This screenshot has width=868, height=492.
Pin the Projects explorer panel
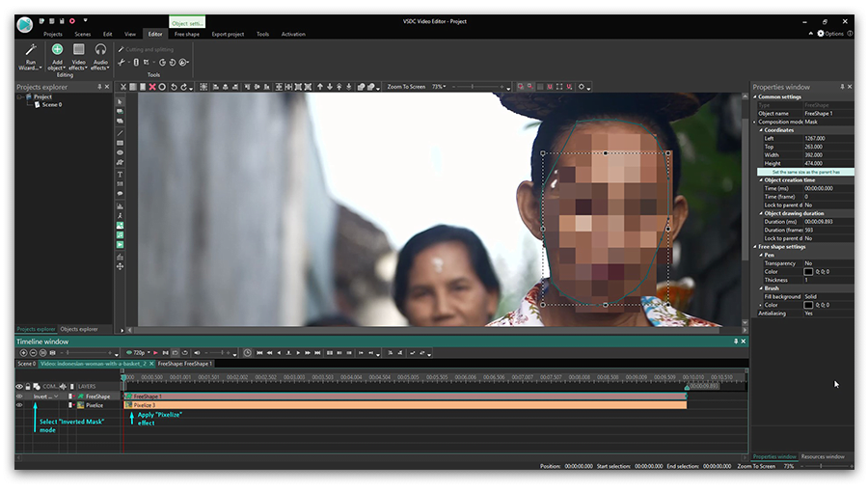tap(99, 87)
